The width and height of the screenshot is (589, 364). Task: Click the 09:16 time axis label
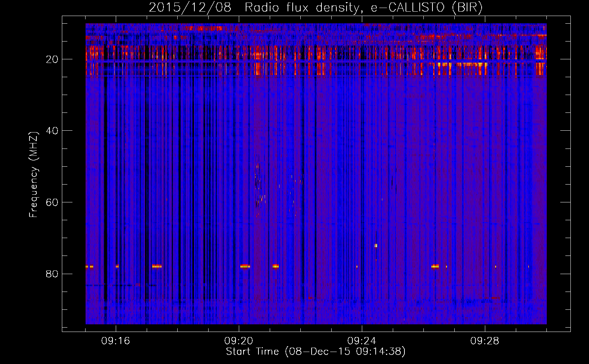[116, 341]
